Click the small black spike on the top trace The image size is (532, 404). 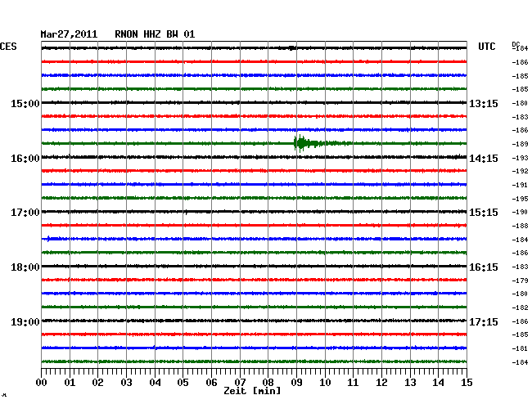291,48
